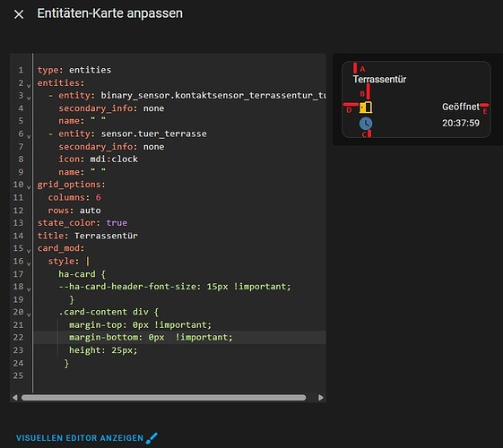503x448 pixels.
Task: Fold the .card-content div rule on line 20
Action: click(x=29, y=314)
